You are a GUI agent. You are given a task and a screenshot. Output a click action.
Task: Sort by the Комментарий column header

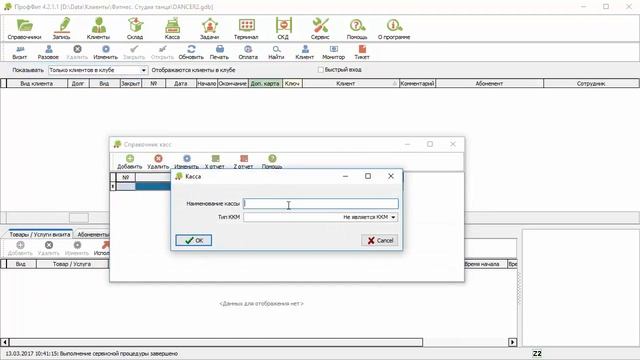[417, 83]
